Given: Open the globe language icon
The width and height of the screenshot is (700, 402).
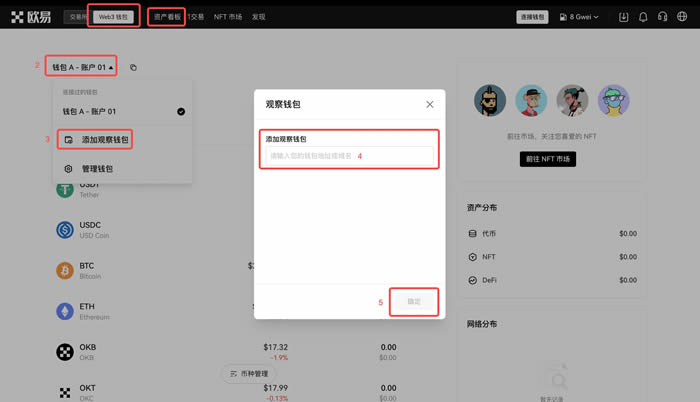Looking at the screenshot, I should [x=681, y=17].
